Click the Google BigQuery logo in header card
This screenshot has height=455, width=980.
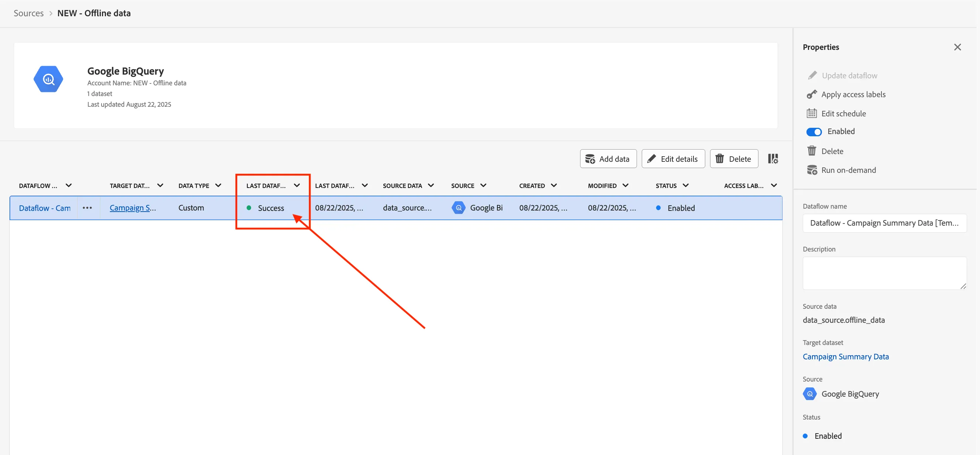[x=48, y=79]
